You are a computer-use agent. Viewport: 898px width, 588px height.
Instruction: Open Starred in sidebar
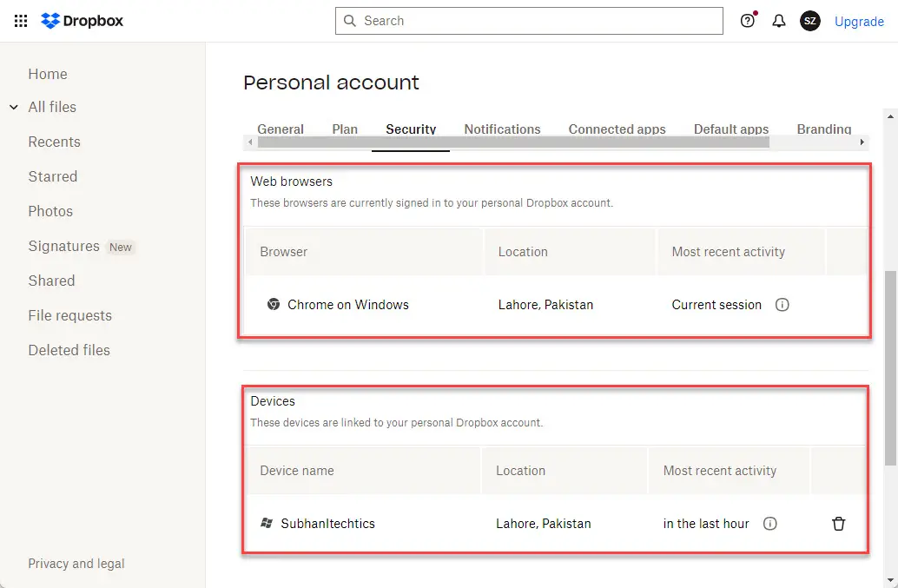pos(53,176)
